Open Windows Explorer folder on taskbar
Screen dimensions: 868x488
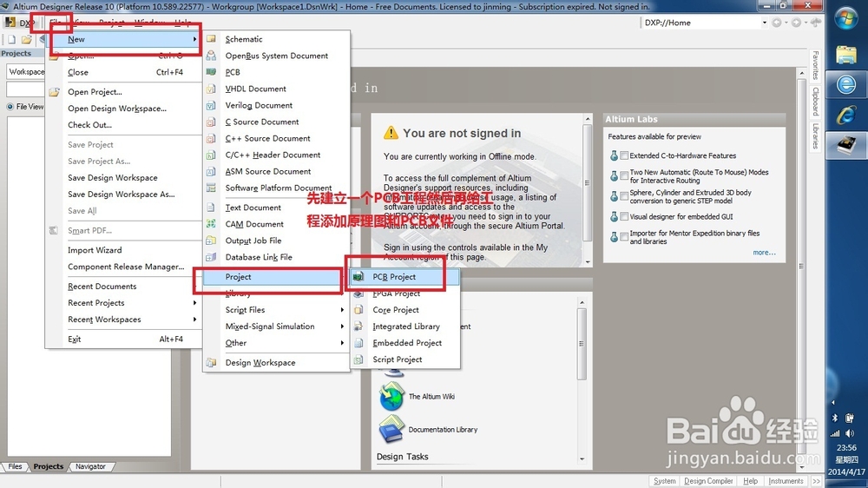pos(845,55)
